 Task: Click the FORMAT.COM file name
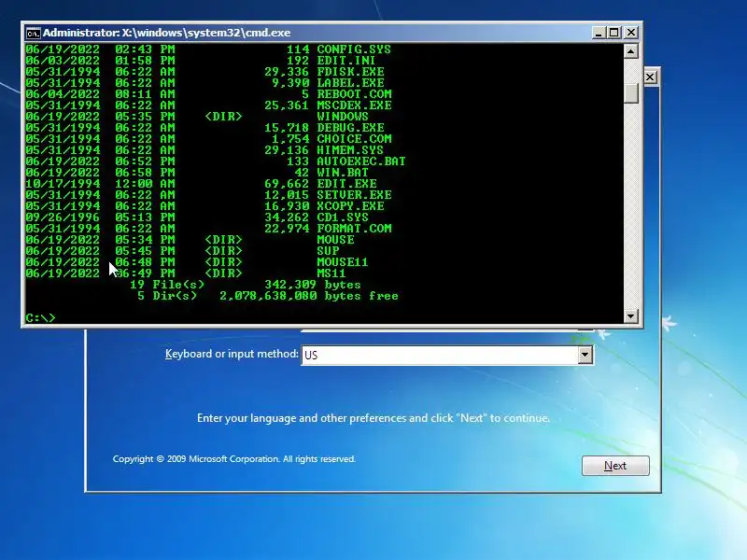[354, 229]
